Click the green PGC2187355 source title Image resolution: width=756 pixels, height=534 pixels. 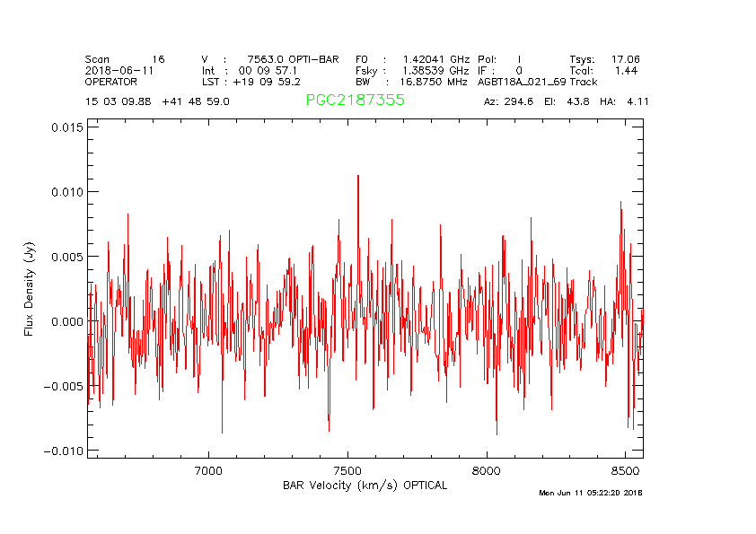pos(355,101)
